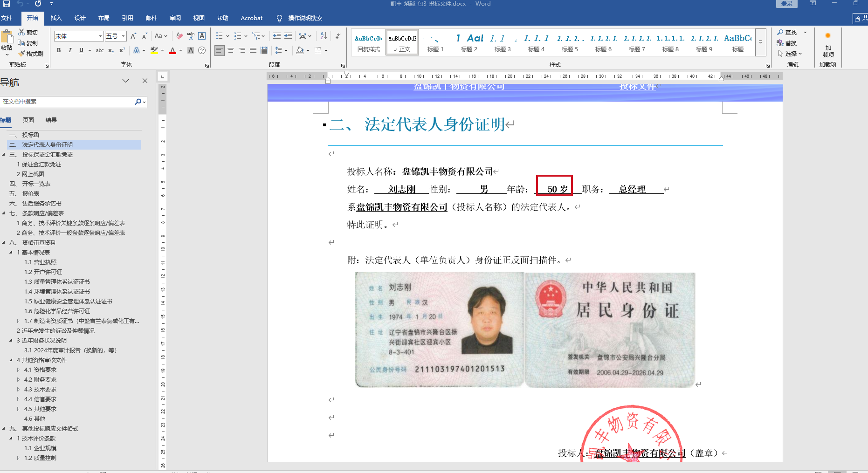The width and height of the screenshot is (868, 473).
Task: Clear all formatting with the eraser icon
Action: 179,36
